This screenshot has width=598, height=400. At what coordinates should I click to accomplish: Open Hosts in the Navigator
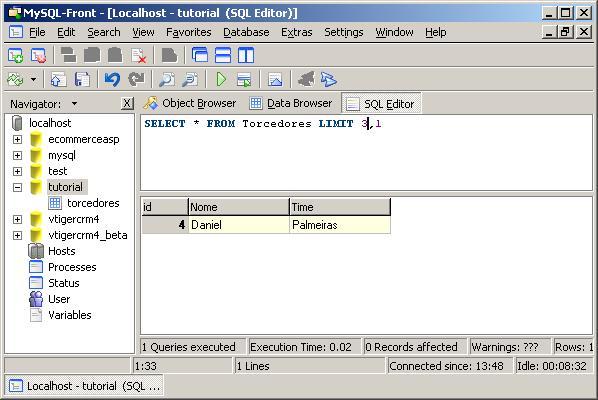(x=61, y=251)
